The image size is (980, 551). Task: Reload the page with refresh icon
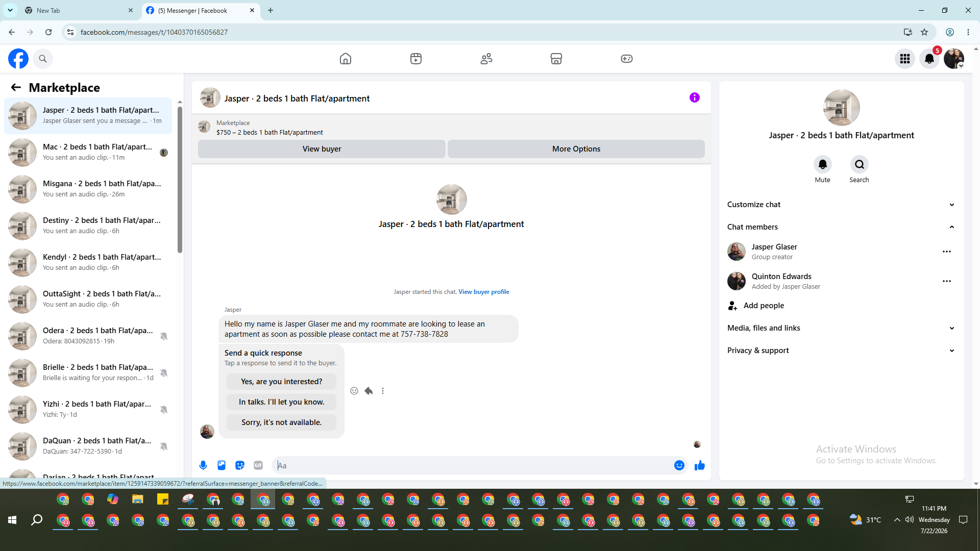[48, 32]
